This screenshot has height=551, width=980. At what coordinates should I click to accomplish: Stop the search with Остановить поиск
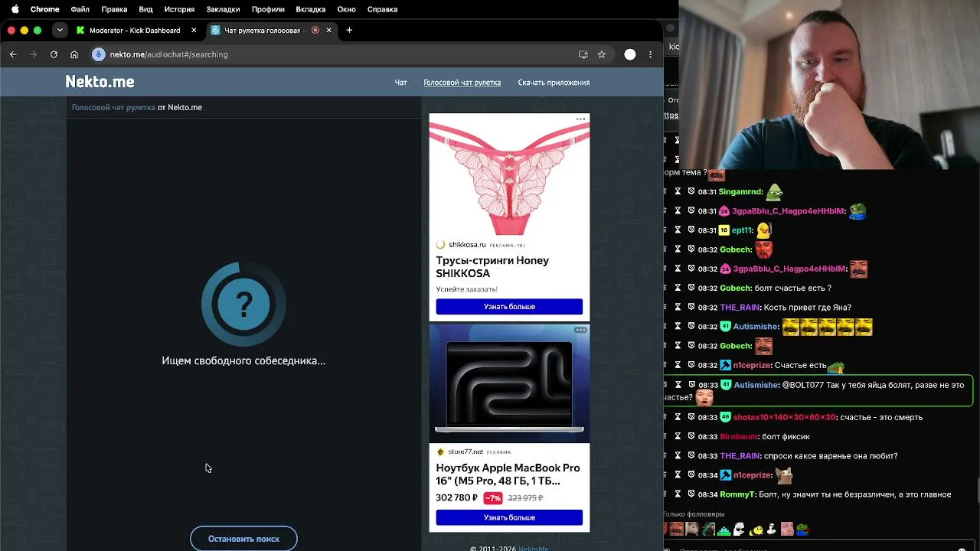click(243, 539)
